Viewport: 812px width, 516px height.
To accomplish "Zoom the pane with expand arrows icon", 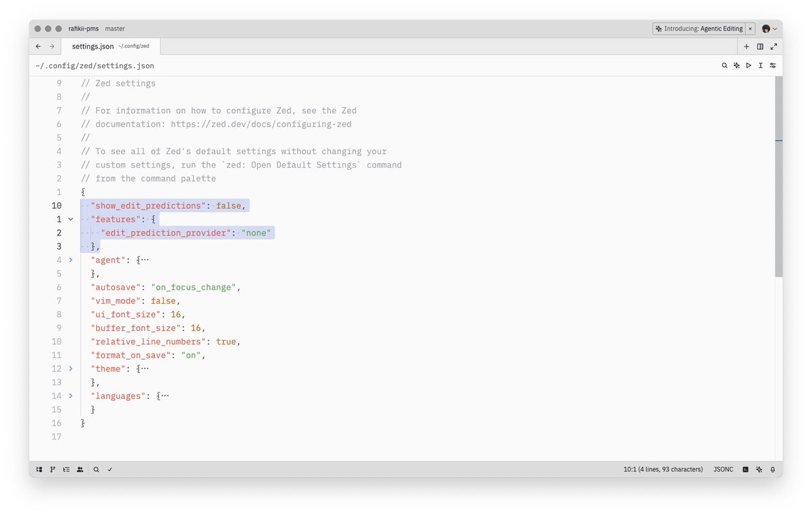I will [x=773, y=47].
